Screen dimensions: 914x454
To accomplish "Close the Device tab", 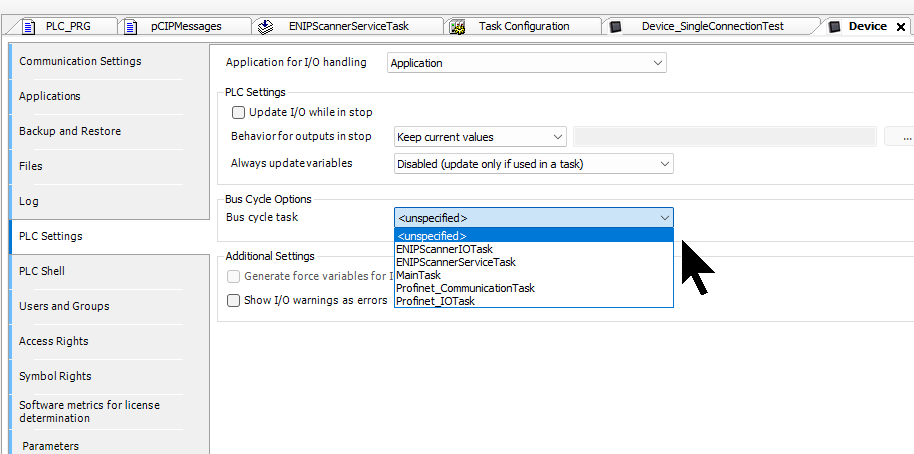I will (901, 27).
